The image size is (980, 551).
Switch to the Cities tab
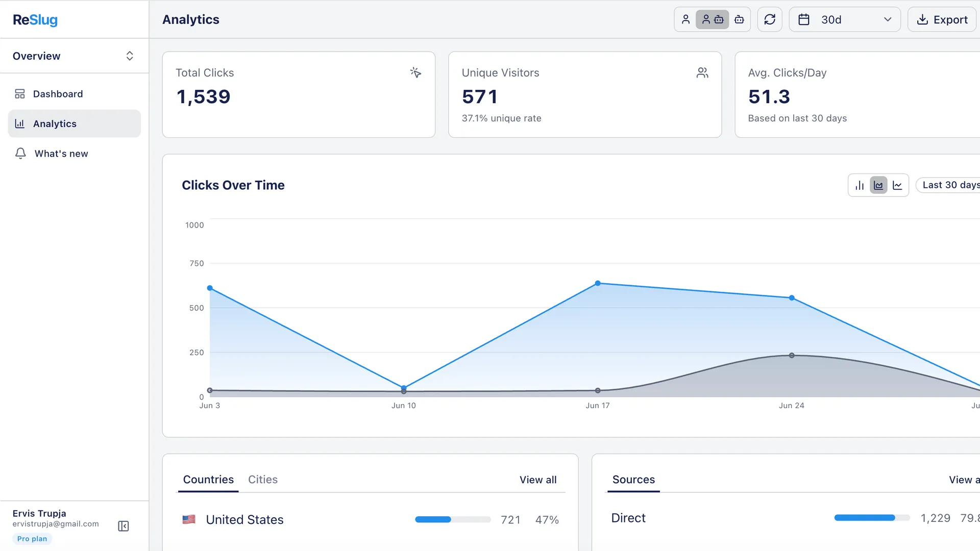tap(263, 480)
